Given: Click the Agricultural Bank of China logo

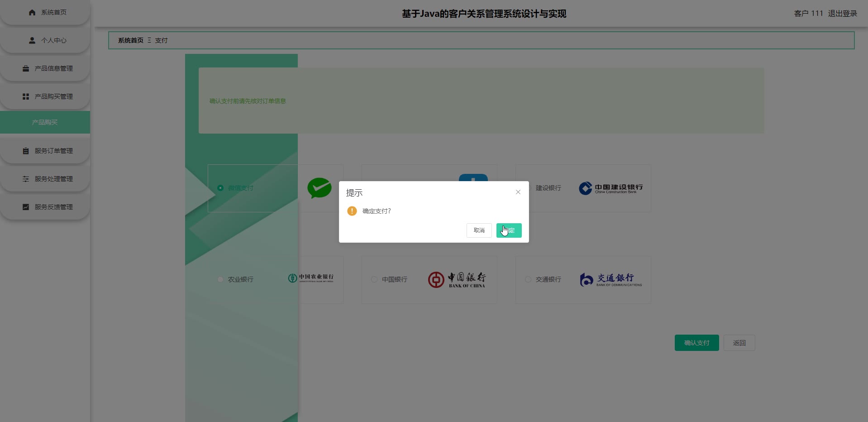Looking at the screenshot, I should pyautogui.click(x=311, y=278).
